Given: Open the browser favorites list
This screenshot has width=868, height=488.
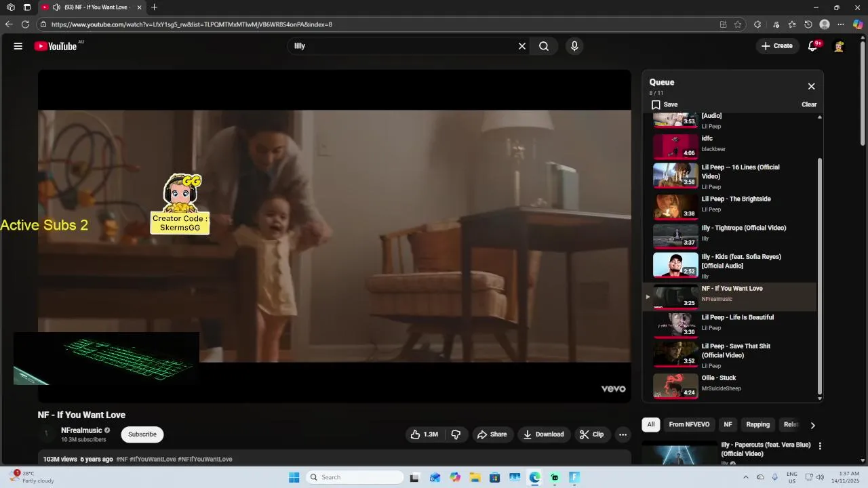Looking at the screenshot, I should coord(792,24).
